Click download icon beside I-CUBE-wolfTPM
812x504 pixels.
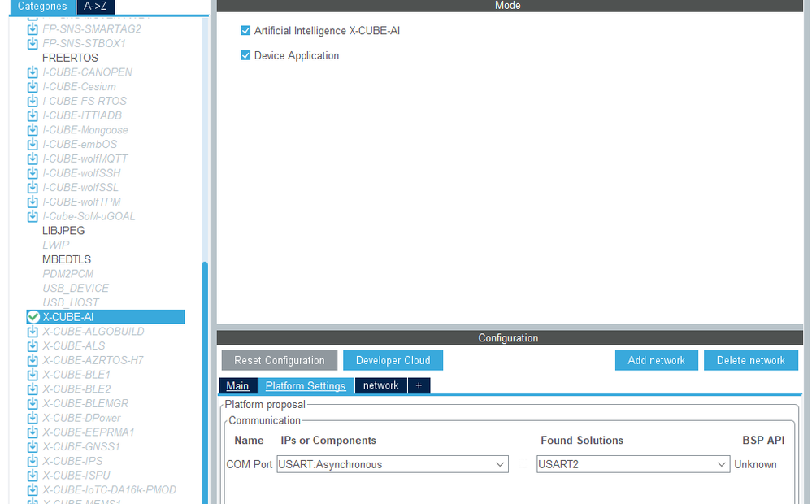33,202
